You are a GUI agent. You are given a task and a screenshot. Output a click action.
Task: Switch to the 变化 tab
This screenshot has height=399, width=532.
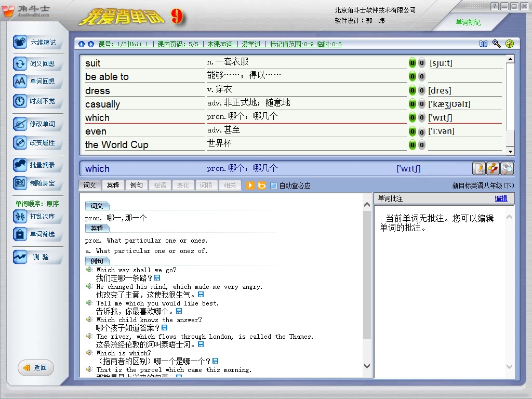pyautogui.click(x=183, y=185)
